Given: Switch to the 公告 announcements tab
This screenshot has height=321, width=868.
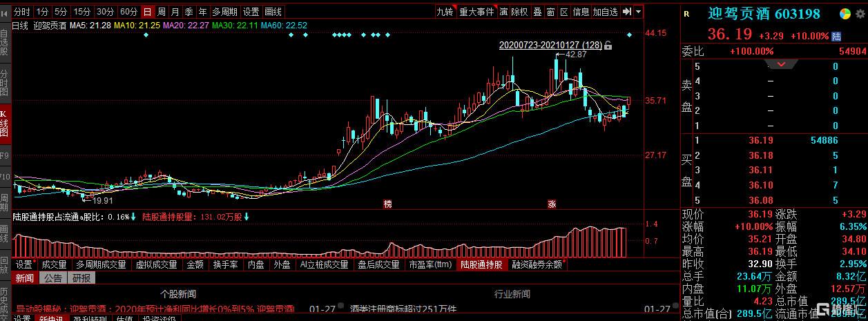Looking at the screenshot, I should [52, 278].
